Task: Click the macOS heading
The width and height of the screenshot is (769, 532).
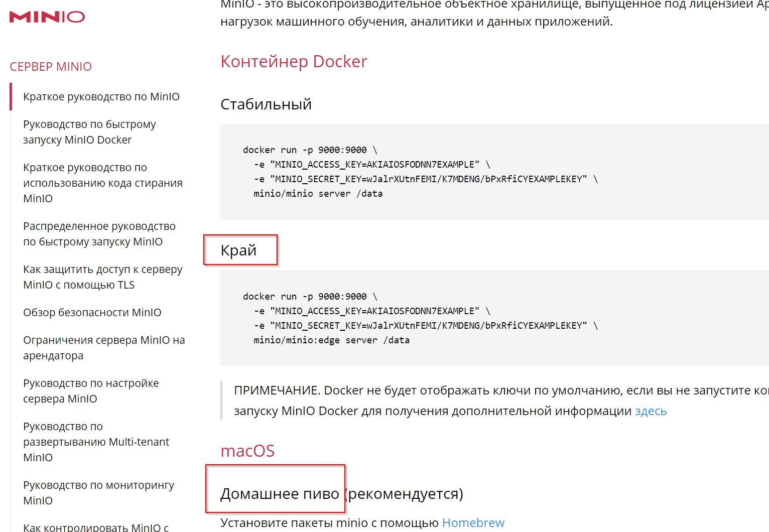Action: [x=247, y=451]
